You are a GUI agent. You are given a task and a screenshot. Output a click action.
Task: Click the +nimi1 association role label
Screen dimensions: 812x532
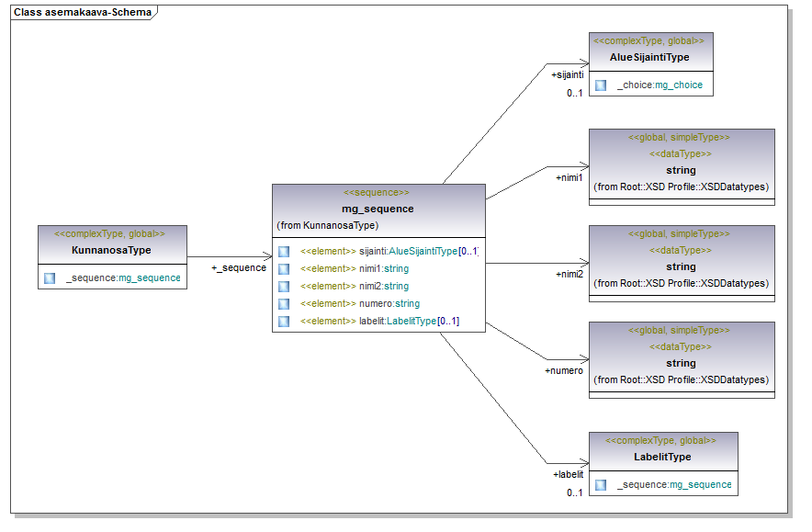point(570,177)
